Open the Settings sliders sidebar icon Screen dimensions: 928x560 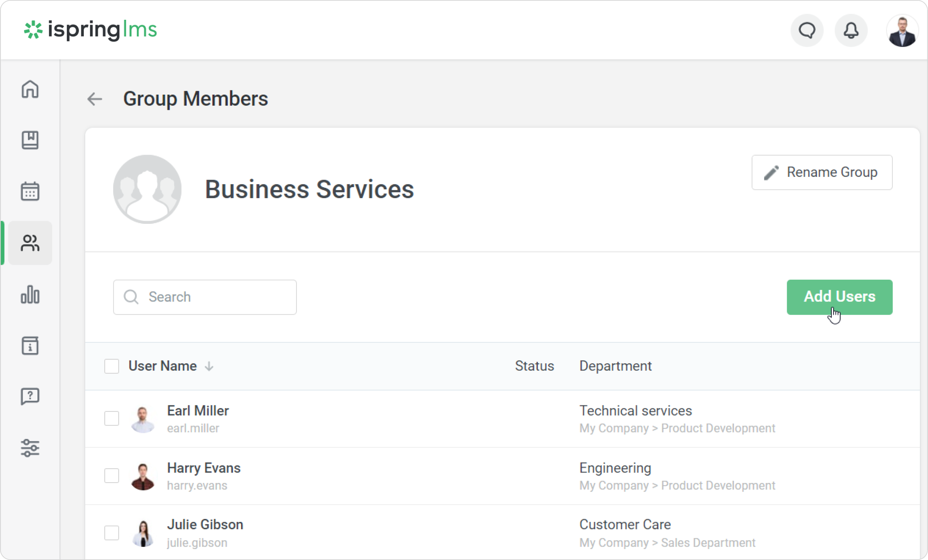(x=30, y=448)
